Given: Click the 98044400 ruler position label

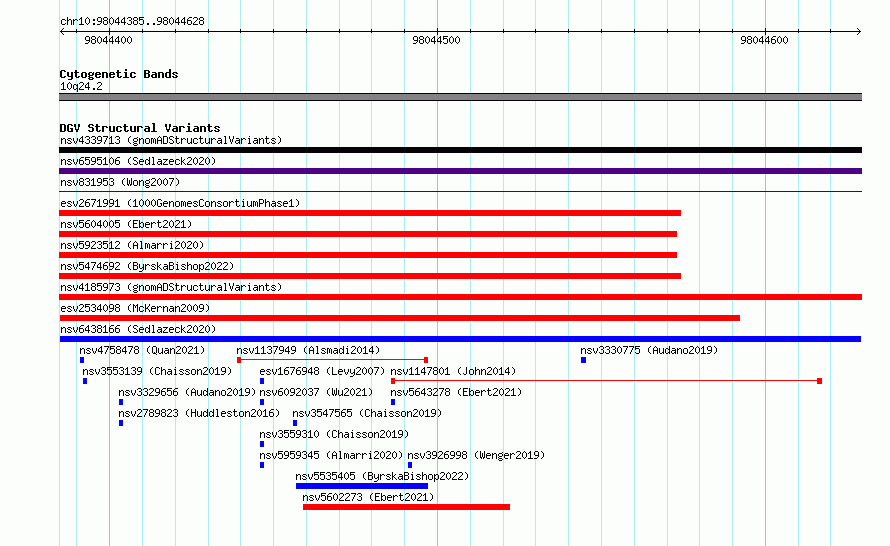Looking at the screenshot, I should [108, 40].
